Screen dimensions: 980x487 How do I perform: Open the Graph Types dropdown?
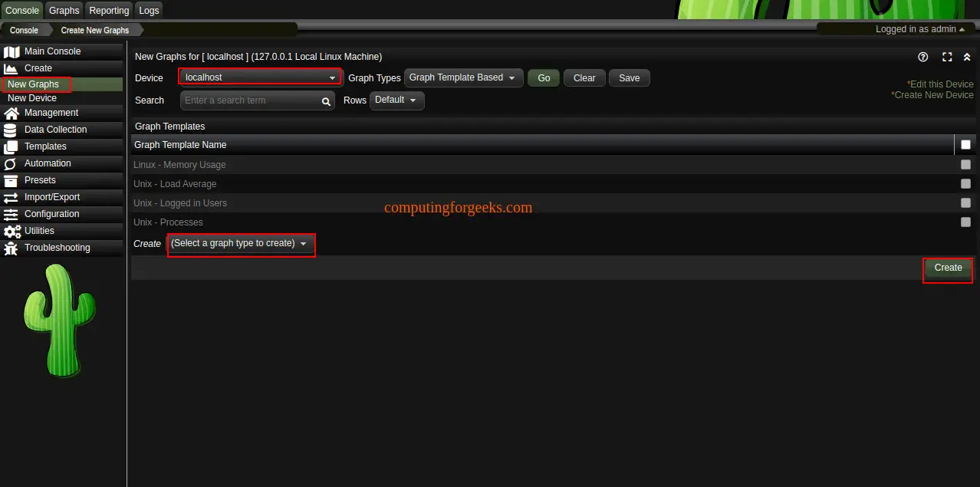463,77
